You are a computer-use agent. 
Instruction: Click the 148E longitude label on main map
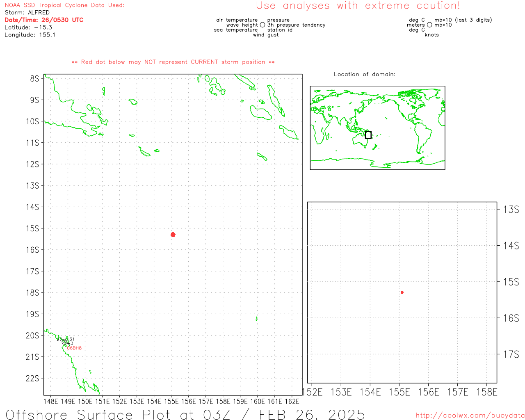tap(51, 402)
